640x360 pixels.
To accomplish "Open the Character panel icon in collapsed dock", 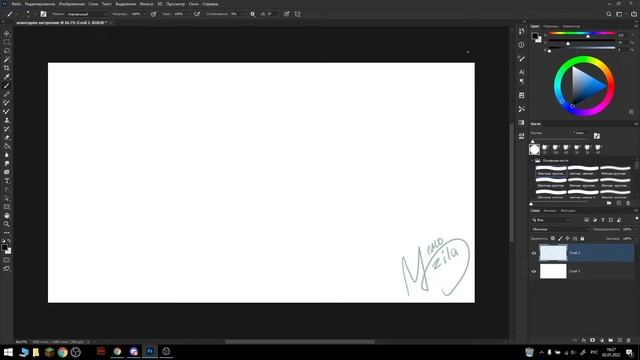I will point(521,72).
